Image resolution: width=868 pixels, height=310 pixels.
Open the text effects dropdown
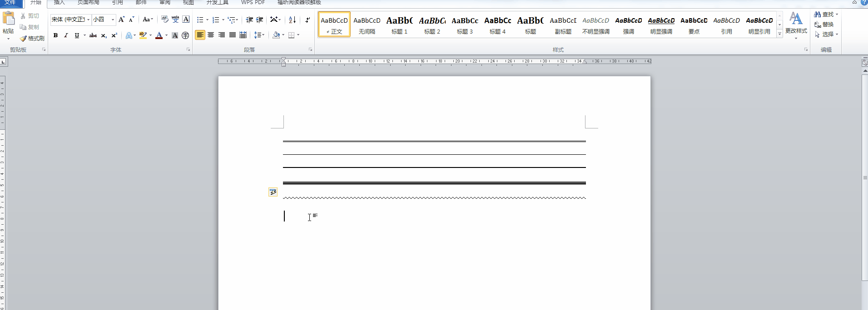click(x=130, y=35)
